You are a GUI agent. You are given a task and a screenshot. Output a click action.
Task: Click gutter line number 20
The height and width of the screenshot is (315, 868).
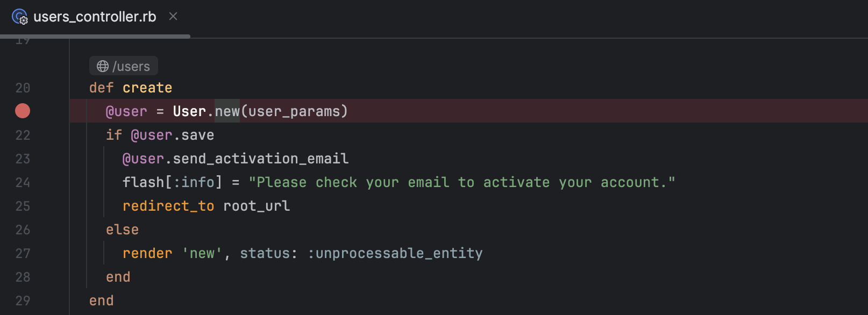click(23, 88)
